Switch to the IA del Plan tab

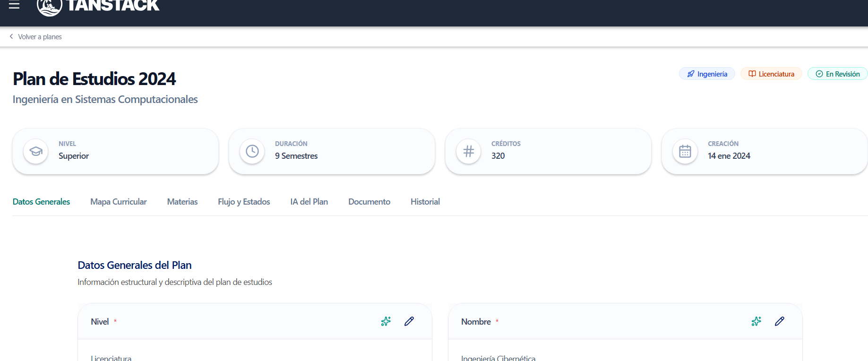pos(309,202)
